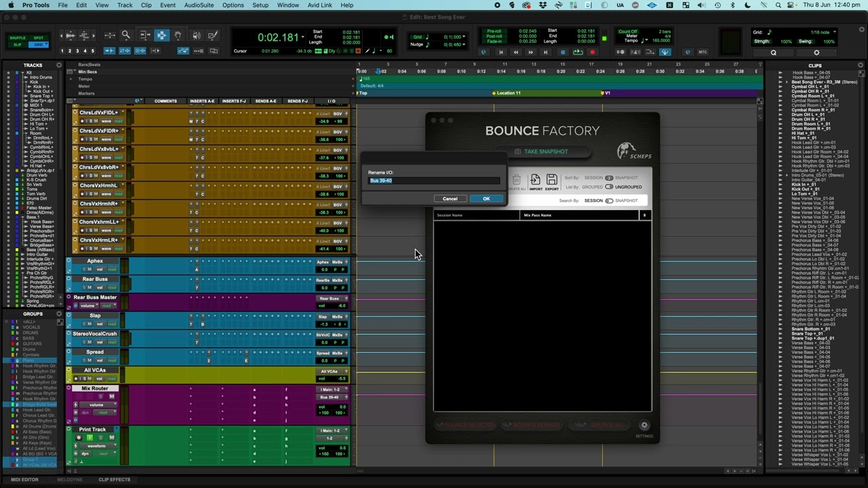Open the Avid Link menu
The width and height of the screenshot is (868, 488).
pos(320,5)
